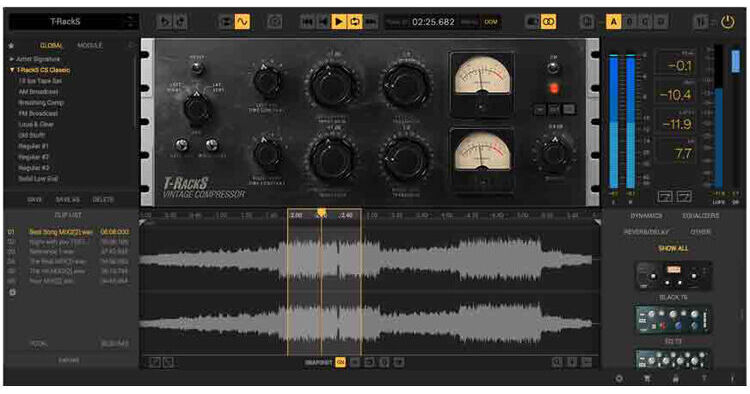Adjust the lower-right threshold knob
This screenshot has height=394, width=750.
tap(406, 159)
